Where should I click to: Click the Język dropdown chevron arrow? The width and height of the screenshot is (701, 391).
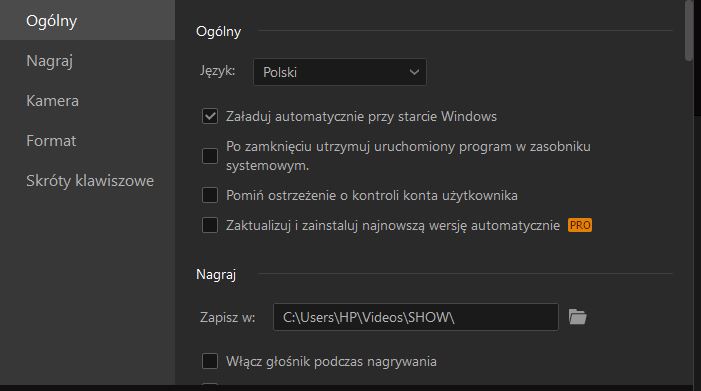[414, 72]
